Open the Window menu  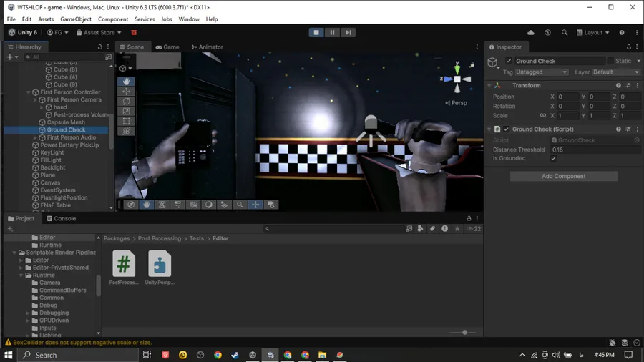click(188, 19)
